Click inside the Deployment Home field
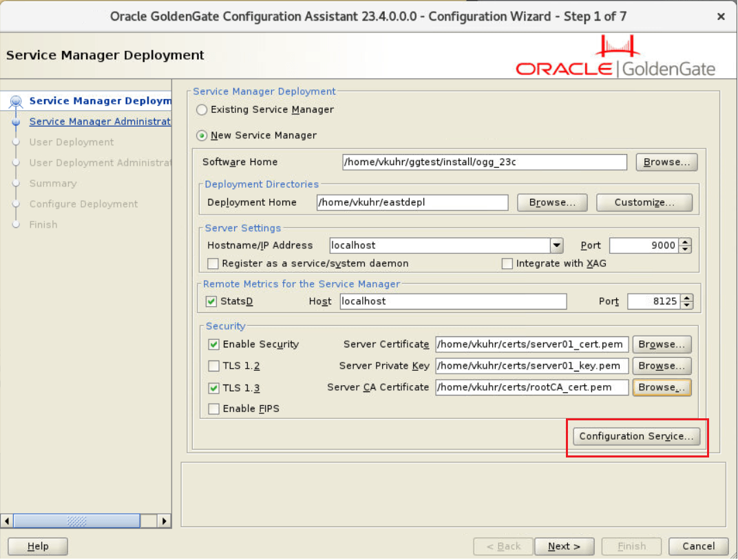Screen dimensions: 738x560 pos(412,202)
